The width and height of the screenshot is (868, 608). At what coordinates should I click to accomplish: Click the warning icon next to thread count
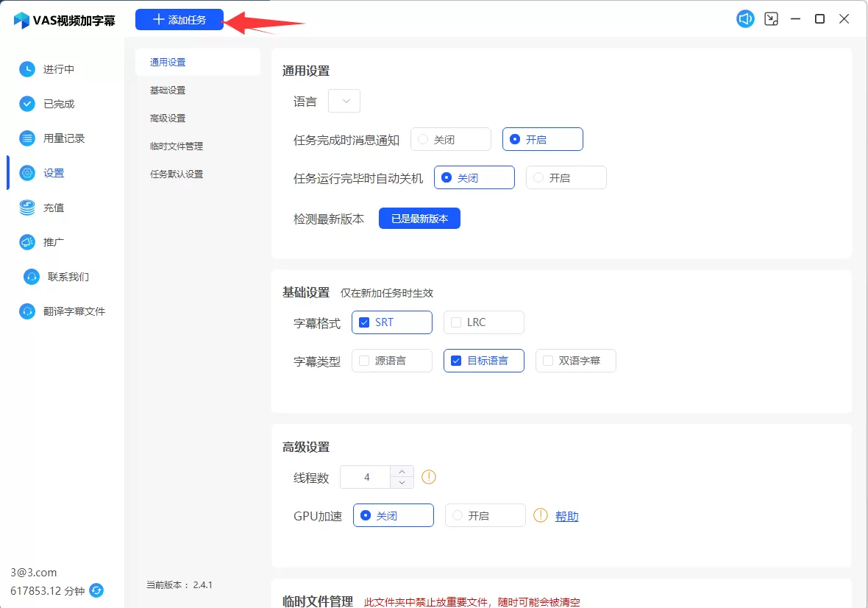click(429, 477)
